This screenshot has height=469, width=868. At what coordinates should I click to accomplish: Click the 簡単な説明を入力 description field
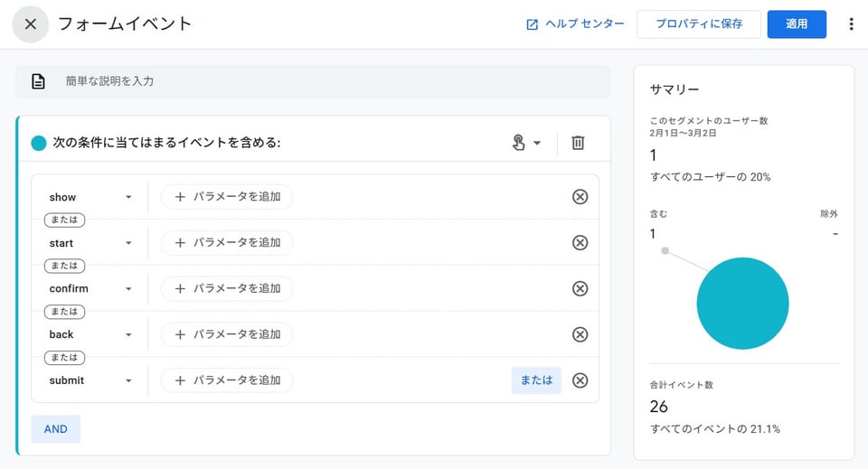312,81
